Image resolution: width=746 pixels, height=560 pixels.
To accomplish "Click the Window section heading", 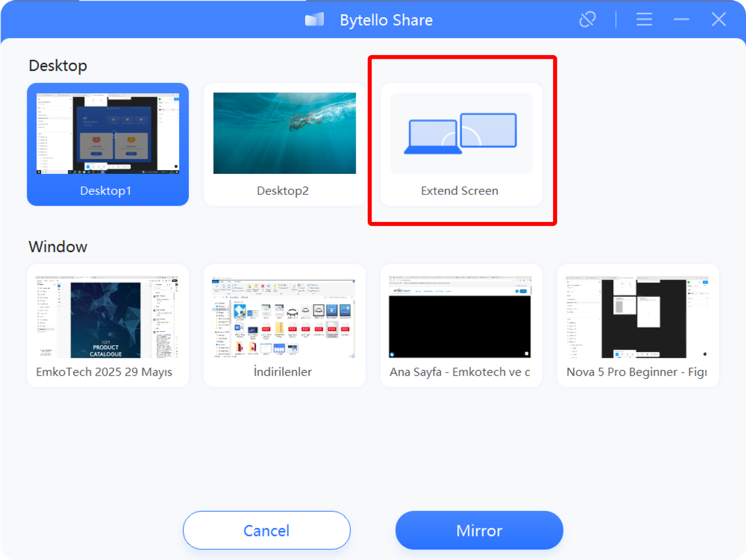I will click(58, 247).
